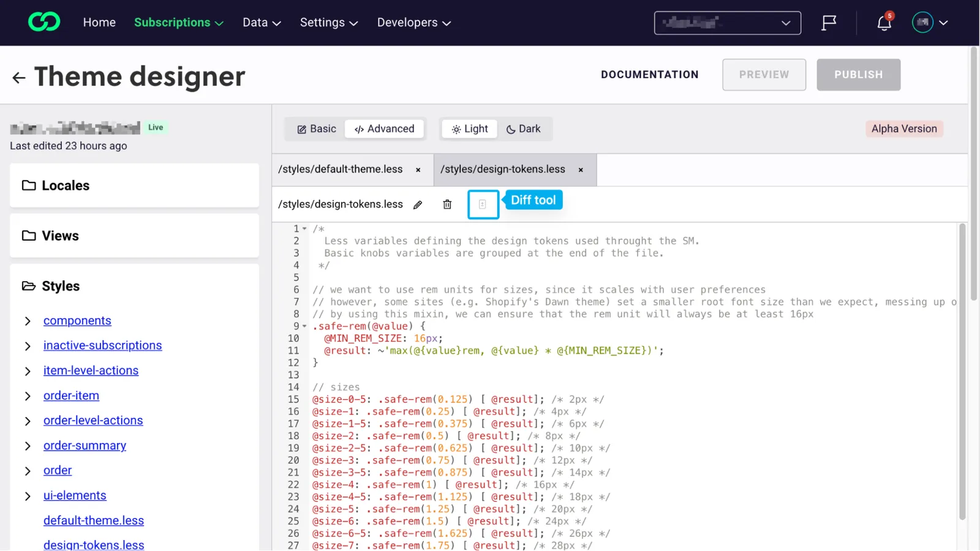Click the open Styles folder icon
980x551 pixels.
pos(29,286)
